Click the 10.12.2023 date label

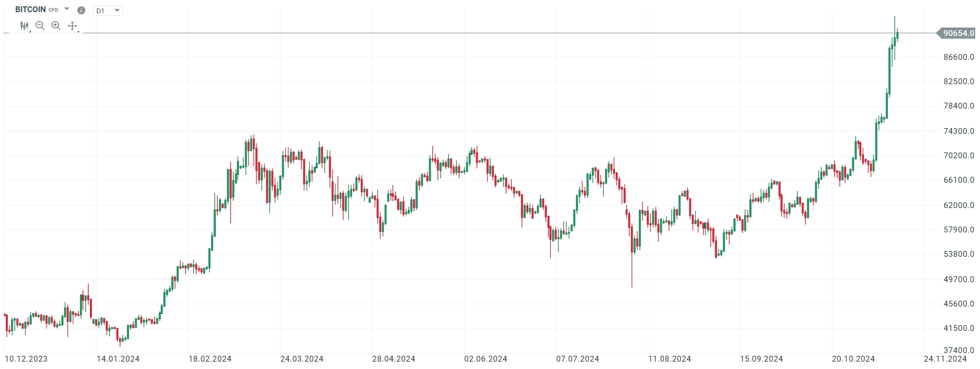[x=26, y=359]
